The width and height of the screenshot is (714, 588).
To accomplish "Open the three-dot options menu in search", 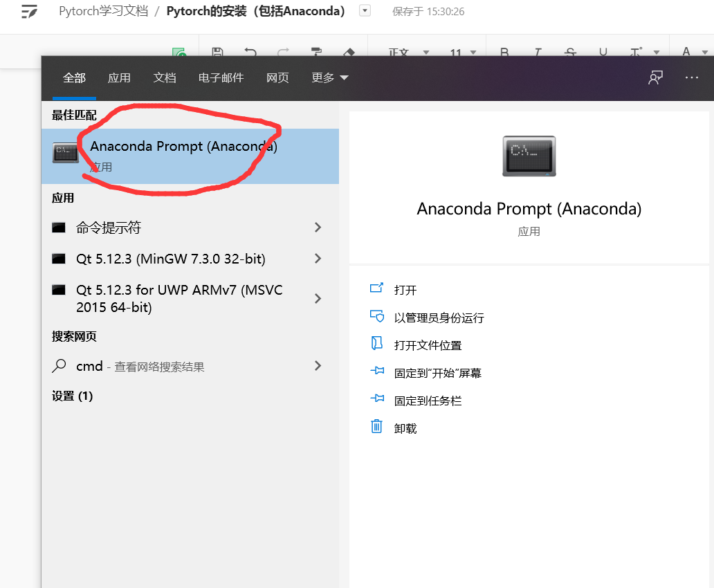I will tap(692, 77).
